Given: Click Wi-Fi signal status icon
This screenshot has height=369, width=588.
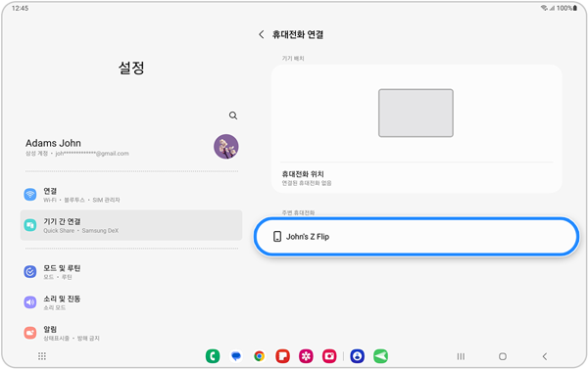Looking at the screenshot, I should (544, 8).
